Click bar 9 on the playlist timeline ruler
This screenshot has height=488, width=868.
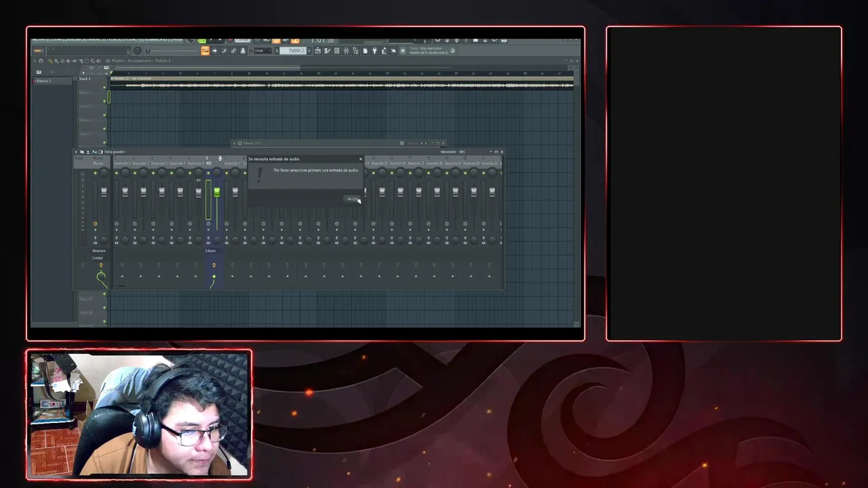pyautogui.click(x=249, y=73)
